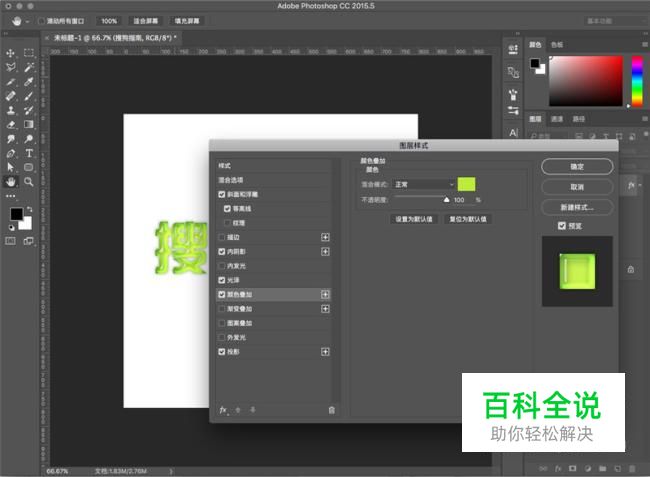Click the Layers panel delete layer trash icon
Screen dimensions: 650x477
pyautogui.click(x=632, y=469)
